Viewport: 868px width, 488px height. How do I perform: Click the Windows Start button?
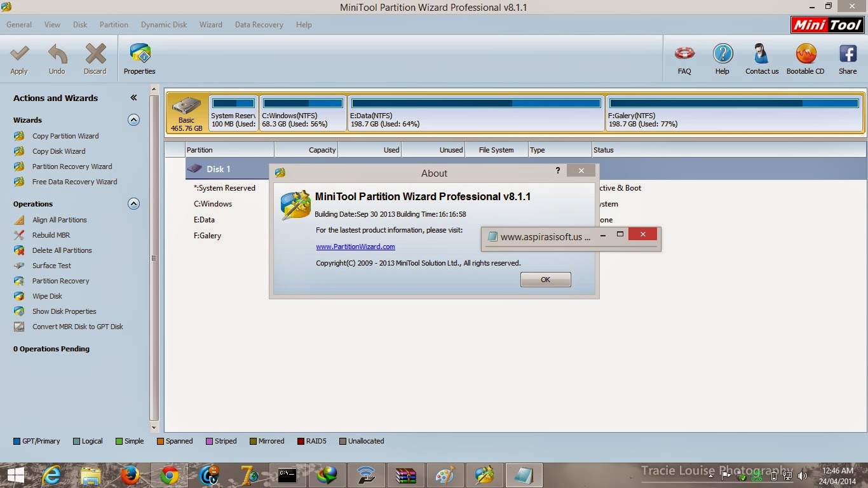pyautogui.click(x=16, y=475)
